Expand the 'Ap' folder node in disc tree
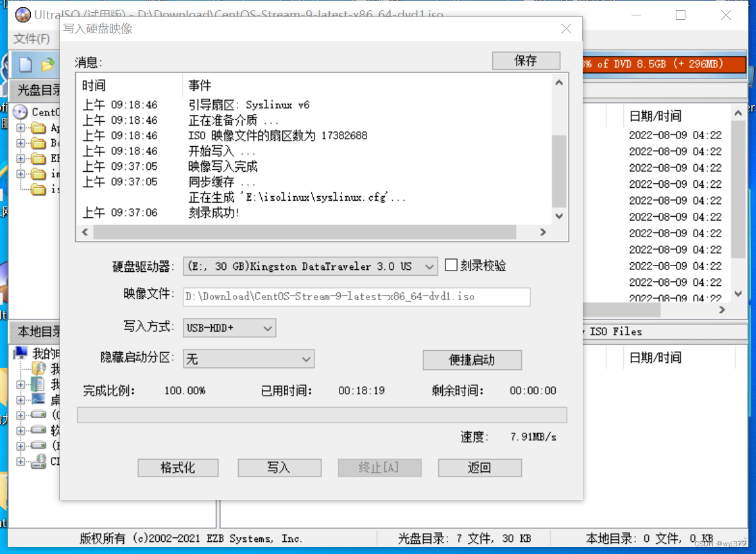Viewport: 756px width, 554px height. [21, 128]
